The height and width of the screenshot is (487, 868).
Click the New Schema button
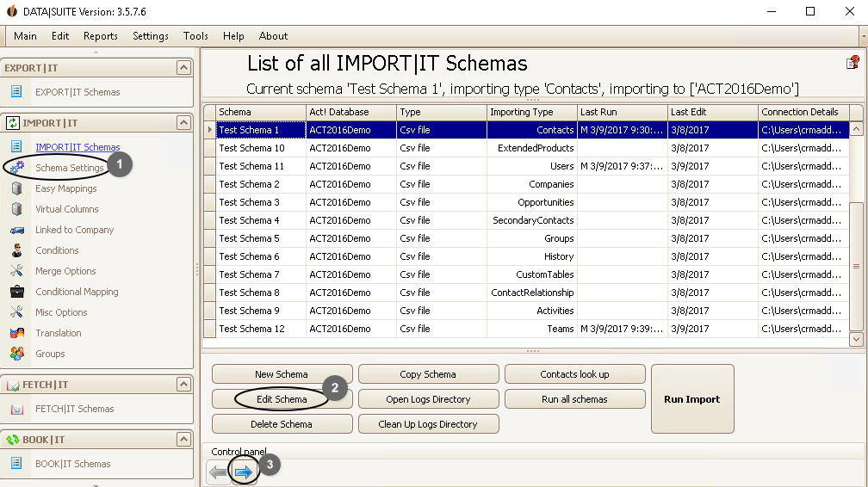[282, 374]
